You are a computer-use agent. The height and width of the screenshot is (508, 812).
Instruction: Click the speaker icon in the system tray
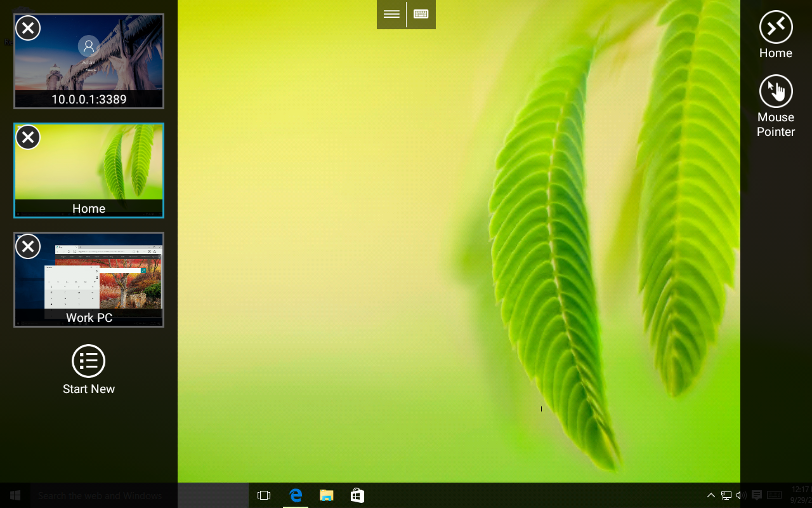tap(741, 495)
